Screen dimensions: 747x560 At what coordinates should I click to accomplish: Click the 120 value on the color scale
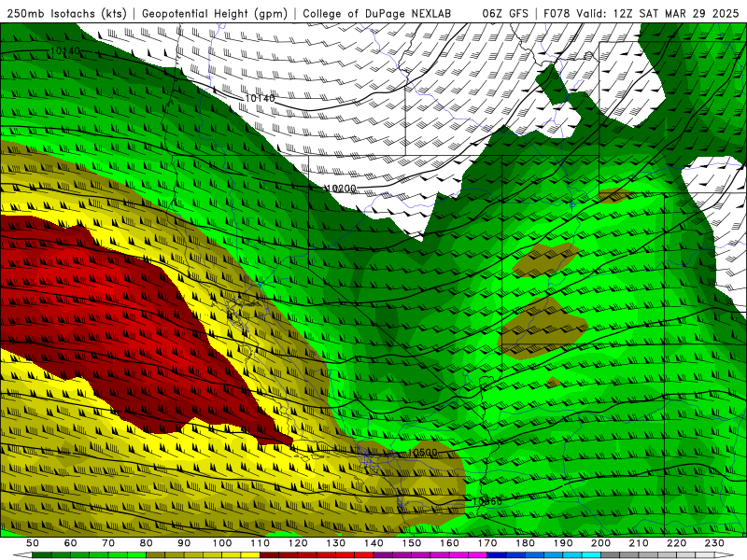pos(298,543)
